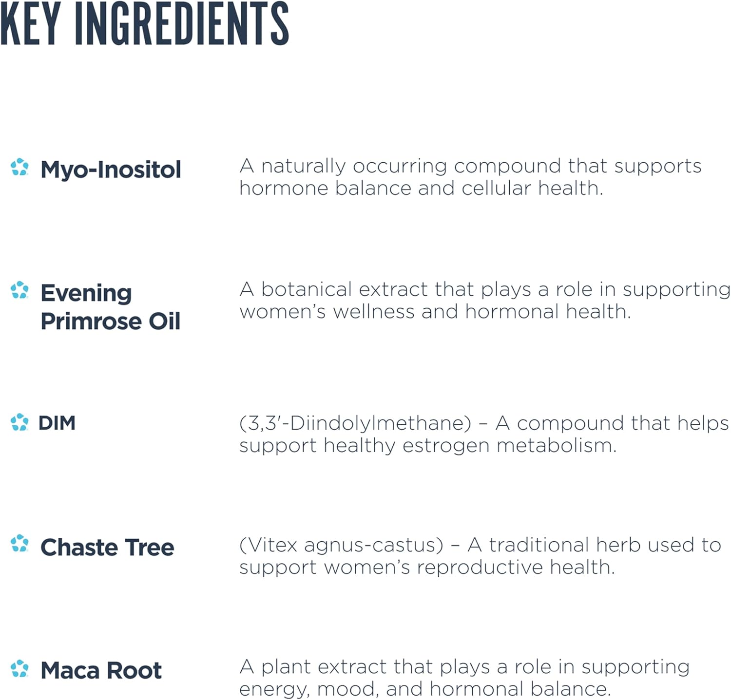Click the Myo-Inositol description about cellular health
Image resolution: width=731 pixels, height=700 pixels.
coord(421,188)
